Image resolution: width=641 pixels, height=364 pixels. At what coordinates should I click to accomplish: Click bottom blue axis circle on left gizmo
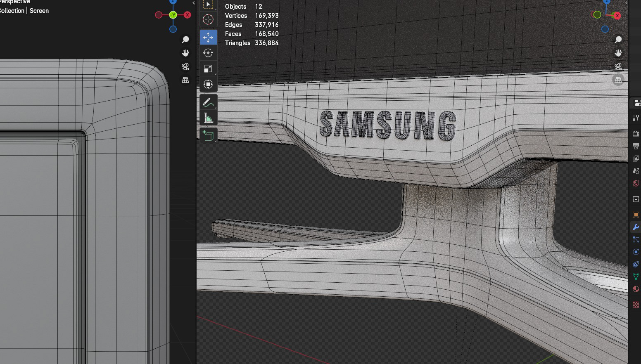tap(173, 29)
